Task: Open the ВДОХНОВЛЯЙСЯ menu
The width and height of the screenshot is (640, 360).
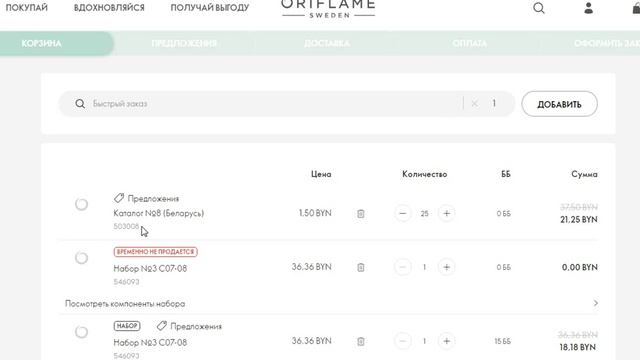Action: pyautogui.click(x=109, y=7)
